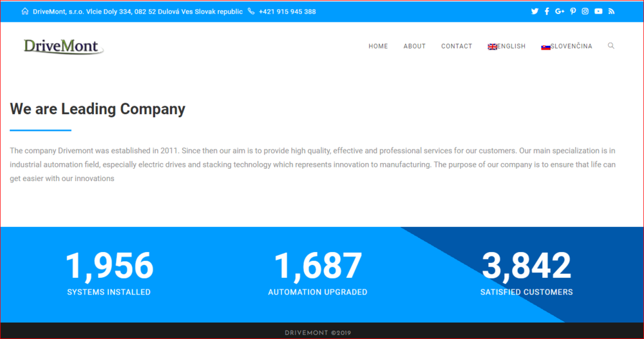Click the DriveMont logo
The height and width of the screenshot is (339, 644).
point(63,46)
